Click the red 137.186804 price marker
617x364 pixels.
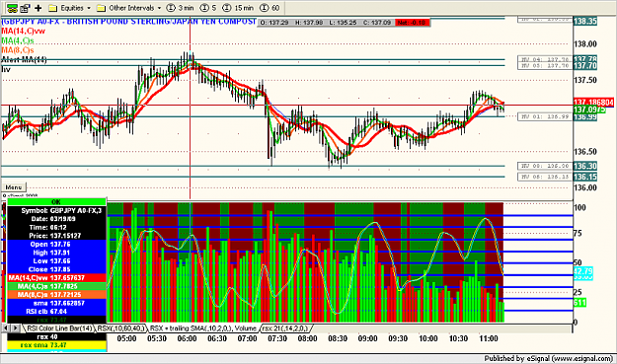coord(593,103)
